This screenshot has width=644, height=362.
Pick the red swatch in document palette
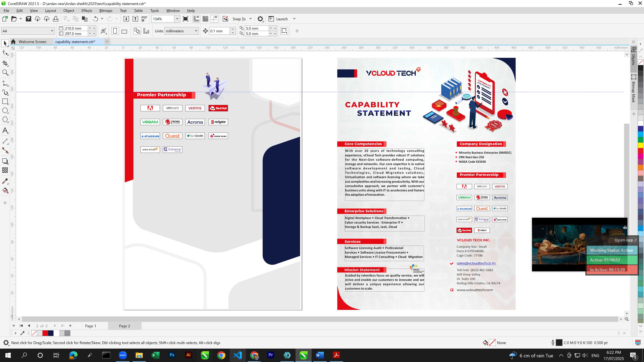tap(45, 333)
